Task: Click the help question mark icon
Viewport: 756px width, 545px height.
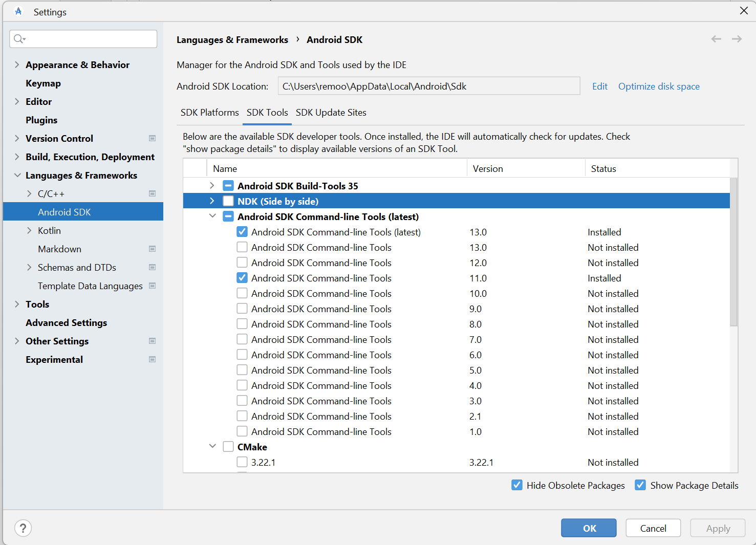Action: click(x=23, y=528)
